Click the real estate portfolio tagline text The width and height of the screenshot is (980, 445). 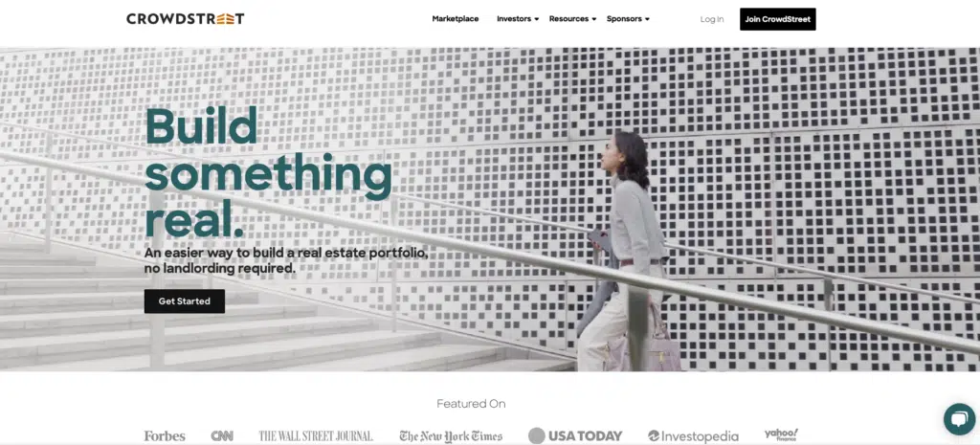[x=286, y=260]
